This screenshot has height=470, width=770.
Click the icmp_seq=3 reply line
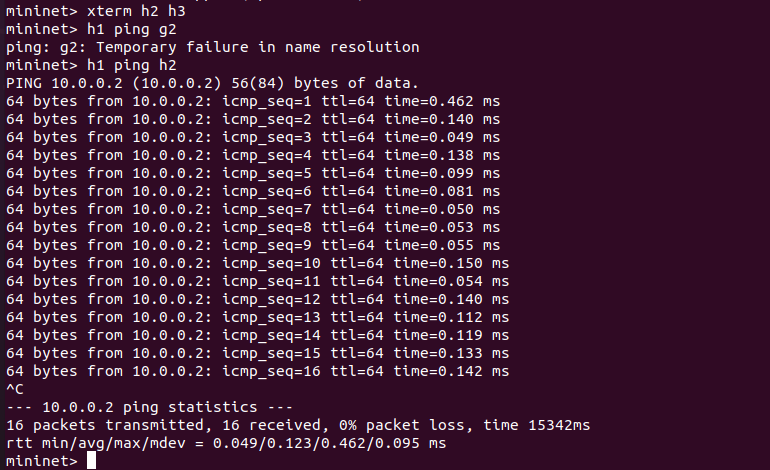(x=252, y=137)
